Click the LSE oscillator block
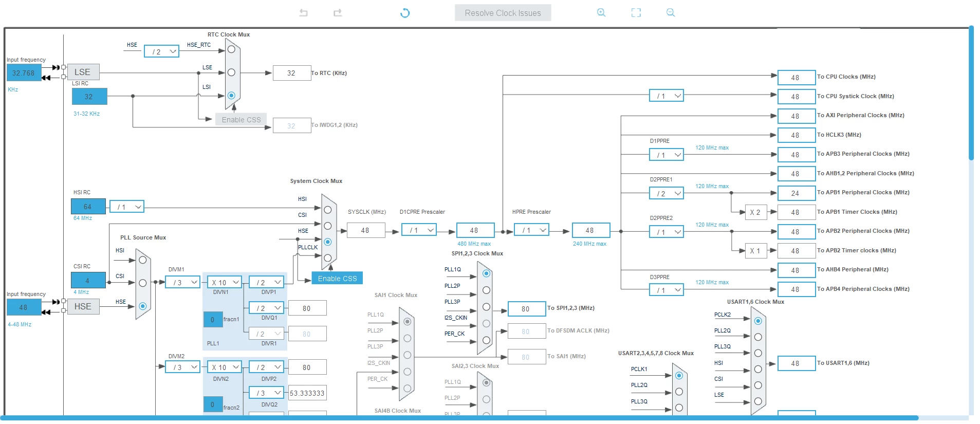 [x=83, y=72]
